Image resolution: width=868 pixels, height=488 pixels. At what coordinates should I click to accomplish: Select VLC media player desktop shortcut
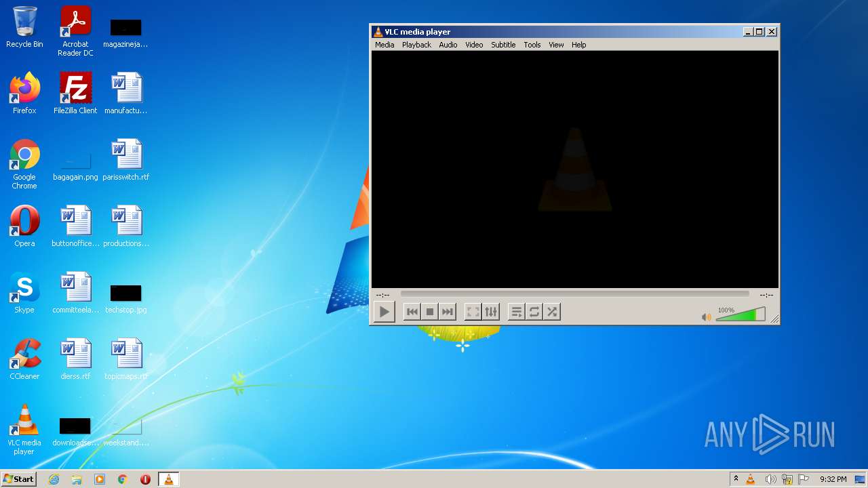[24, 430]
